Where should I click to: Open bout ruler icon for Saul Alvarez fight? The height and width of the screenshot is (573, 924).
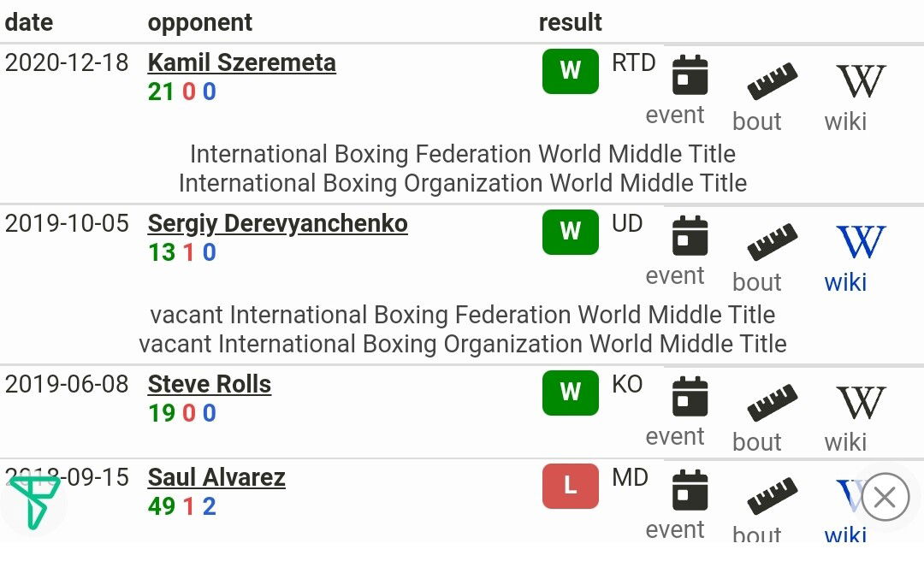(772, 496)
